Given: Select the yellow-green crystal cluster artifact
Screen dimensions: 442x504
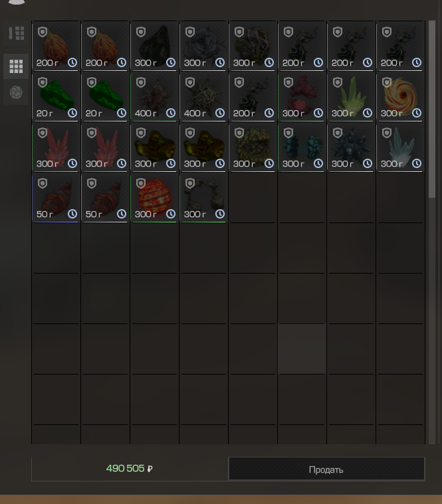Looking at the screenshot, I should (x=352, y=97).
